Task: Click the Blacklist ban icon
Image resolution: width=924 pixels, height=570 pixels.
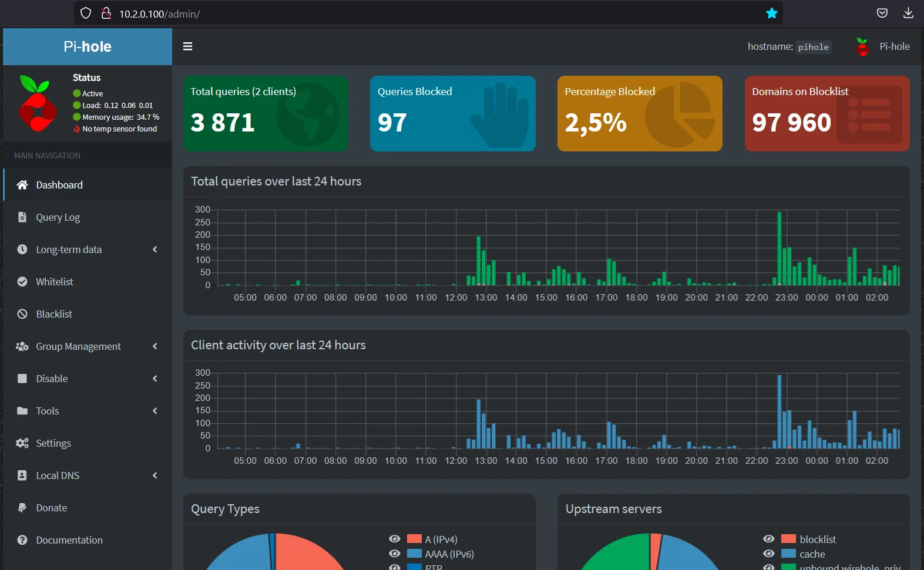Action: point(22,314)
